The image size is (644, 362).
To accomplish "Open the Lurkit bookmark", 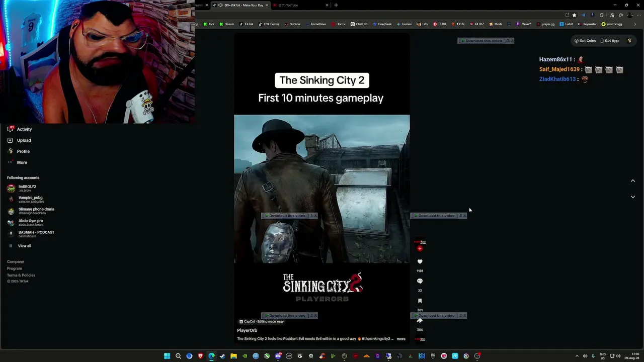I will [567, 24].
